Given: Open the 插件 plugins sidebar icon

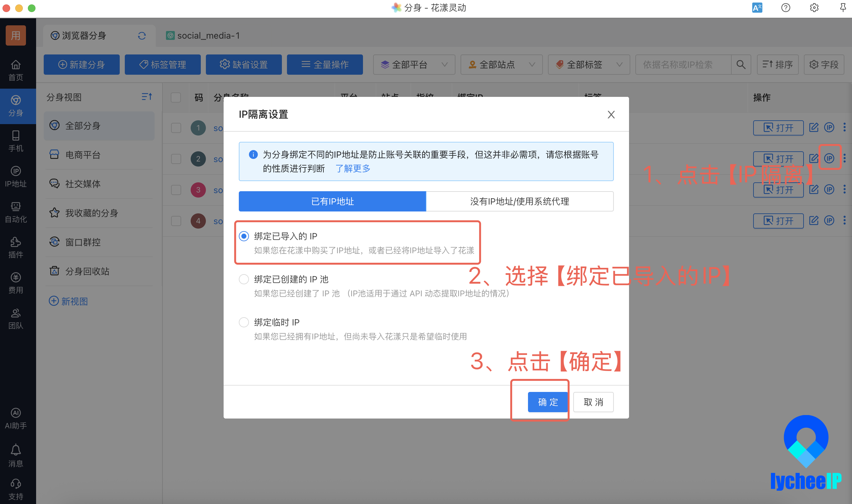Looking at the screenshot, I should click(x=16, y=248).
